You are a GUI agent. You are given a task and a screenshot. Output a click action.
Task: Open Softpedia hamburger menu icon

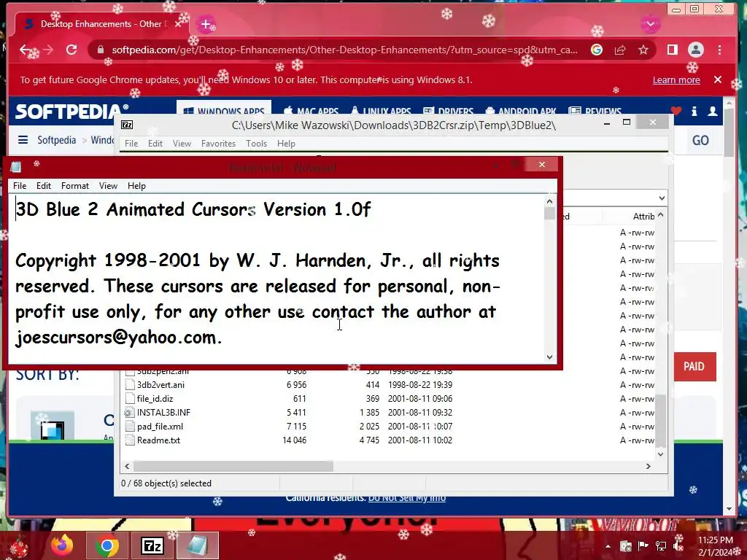click(x=23, y=139)
